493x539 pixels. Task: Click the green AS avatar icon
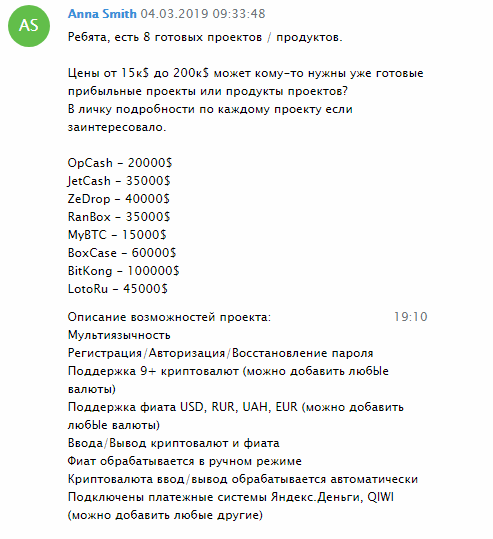pos(29,26)
